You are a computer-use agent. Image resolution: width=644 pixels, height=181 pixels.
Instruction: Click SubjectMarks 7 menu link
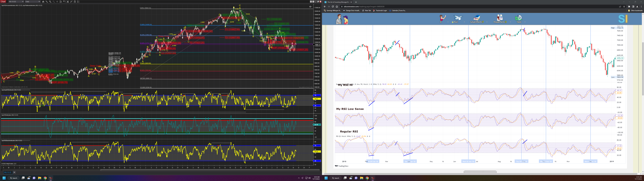476,22
